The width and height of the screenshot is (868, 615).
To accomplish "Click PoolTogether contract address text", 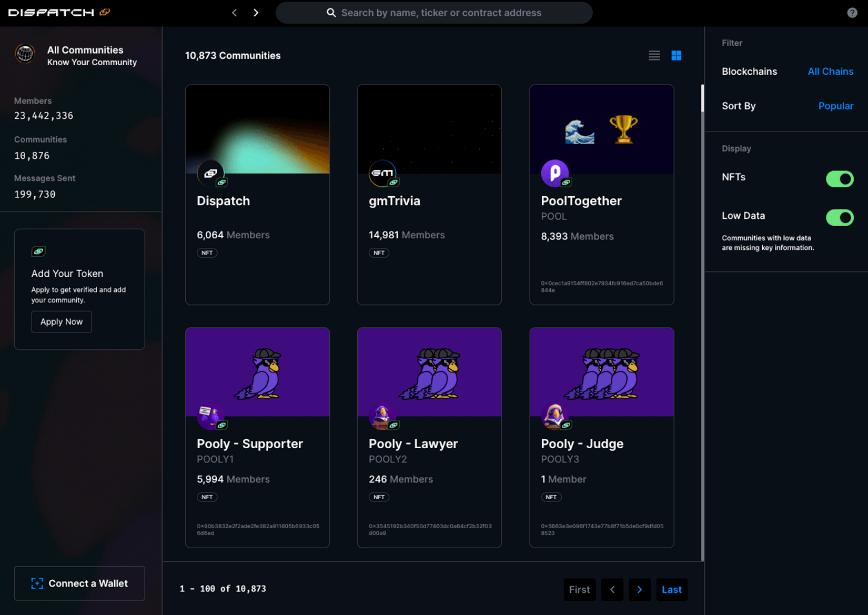I will pyautogui.click(x=602, y=287).
